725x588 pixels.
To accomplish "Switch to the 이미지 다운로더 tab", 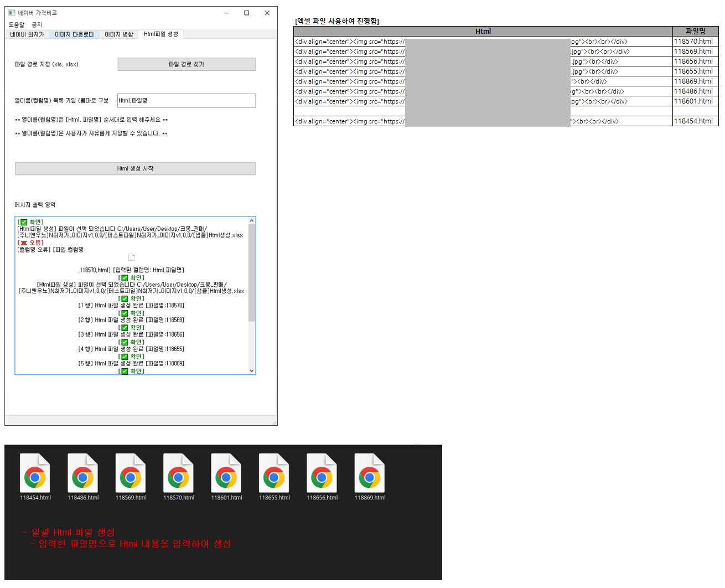I will click(x=74, y=34).
